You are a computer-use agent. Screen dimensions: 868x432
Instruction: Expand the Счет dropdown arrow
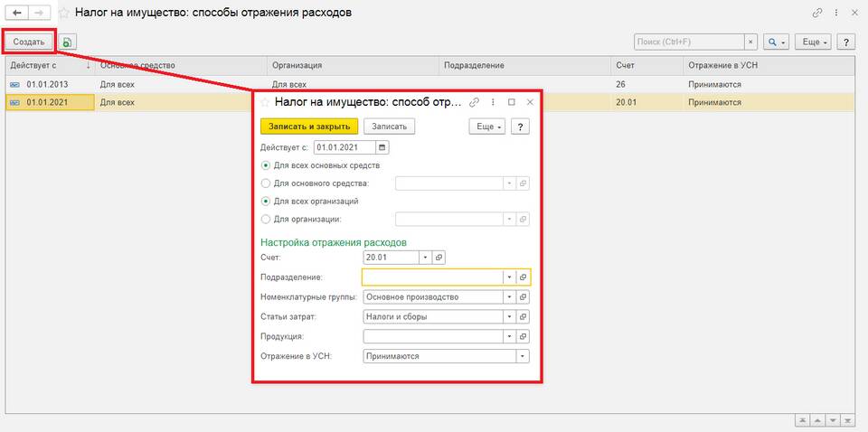426,258
